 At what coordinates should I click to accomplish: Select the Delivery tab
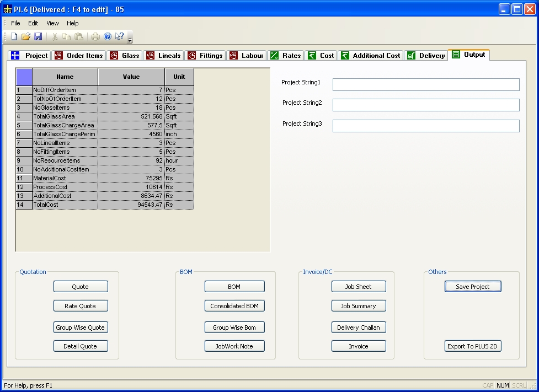click(x=426, y=56)
